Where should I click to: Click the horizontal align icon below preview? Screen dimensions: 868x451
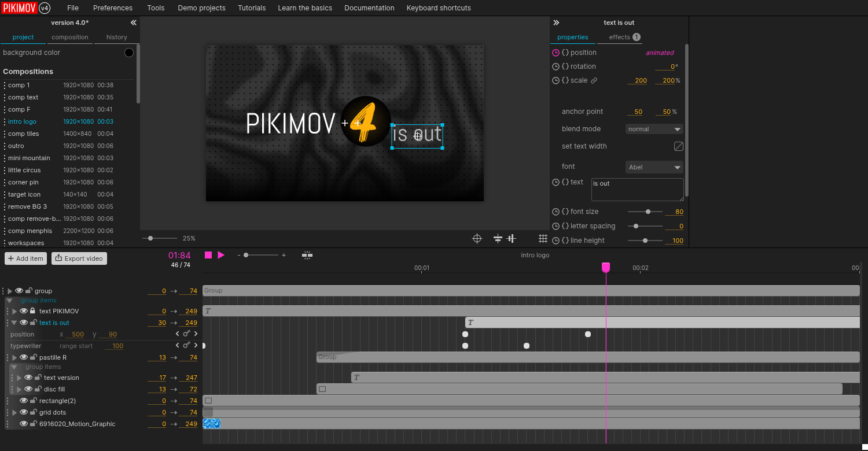tap(497, 238)
